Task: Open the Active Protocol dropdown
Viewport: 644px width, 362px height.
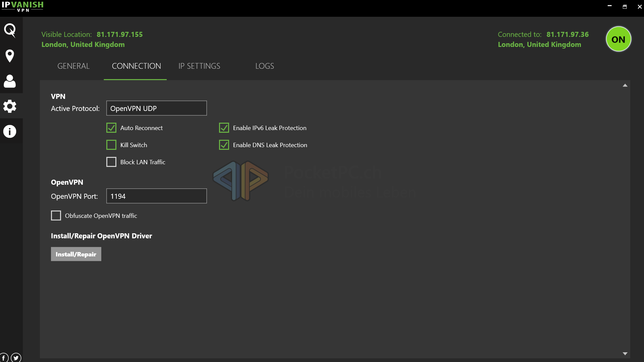Action: pos(156,108)
